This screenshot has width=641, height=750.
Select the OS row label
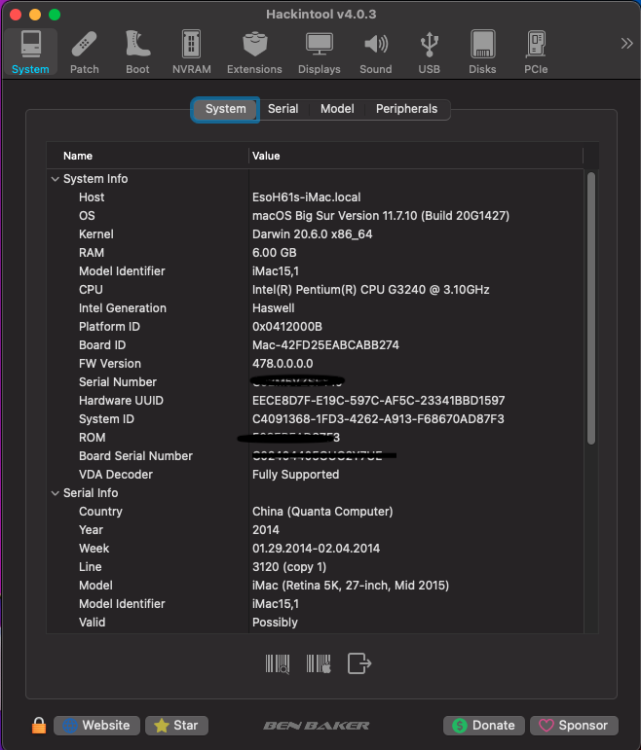click(87, 216)
